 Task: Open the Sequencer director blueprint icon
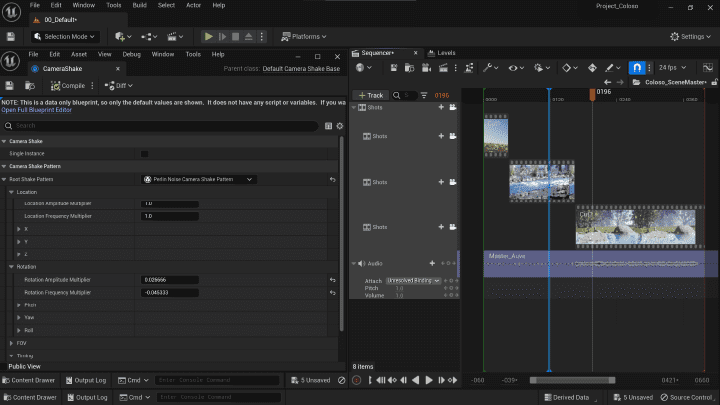pyautogui.click(x=469, y=68)
